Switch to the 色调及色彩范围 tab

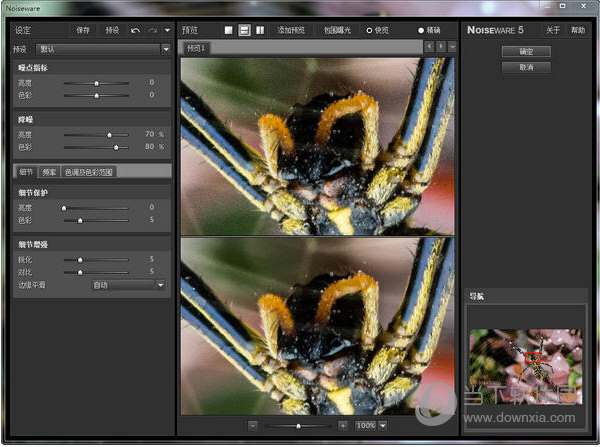tap(88, 172)
